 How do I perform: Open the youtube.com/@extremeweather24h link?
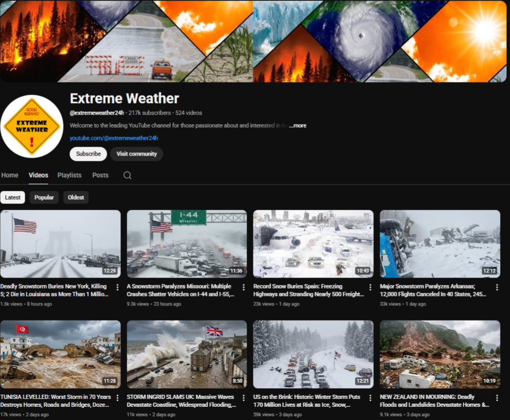pyautogui.click(x=114, y=138)
